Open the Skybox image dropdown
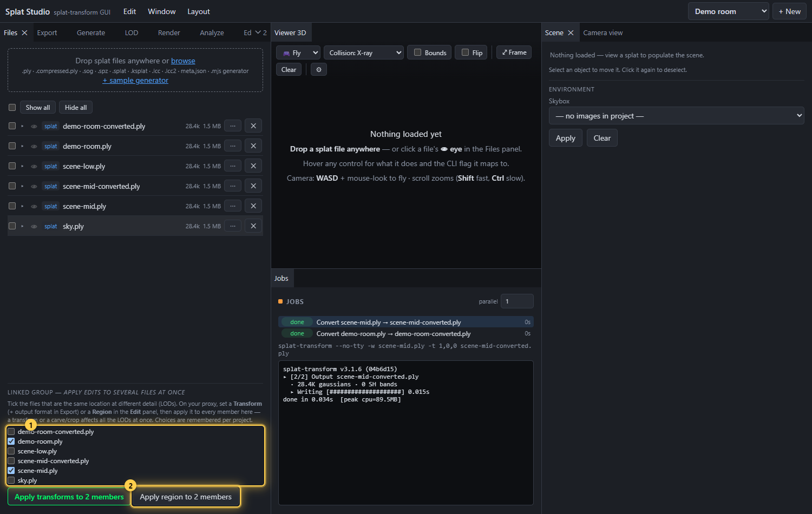Screen dimensions: 812x514 (676, 116)
